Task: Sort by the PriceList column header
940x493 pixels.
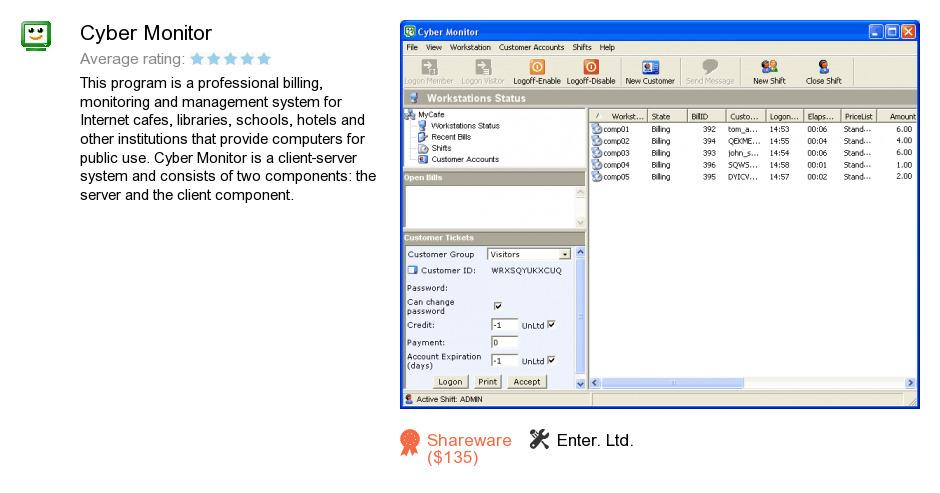Action: pos(858,116)
